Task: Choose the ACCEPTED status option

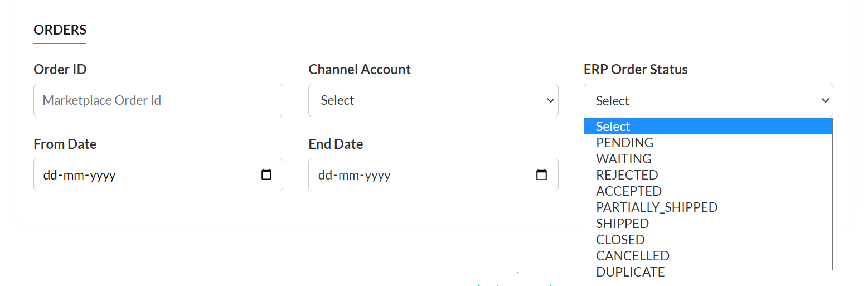Action: [x=629, y=191]
